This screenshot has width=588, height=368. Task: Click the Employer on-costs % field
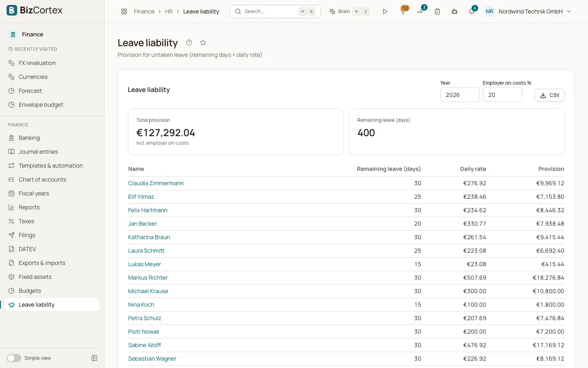[x=503, y=95]
